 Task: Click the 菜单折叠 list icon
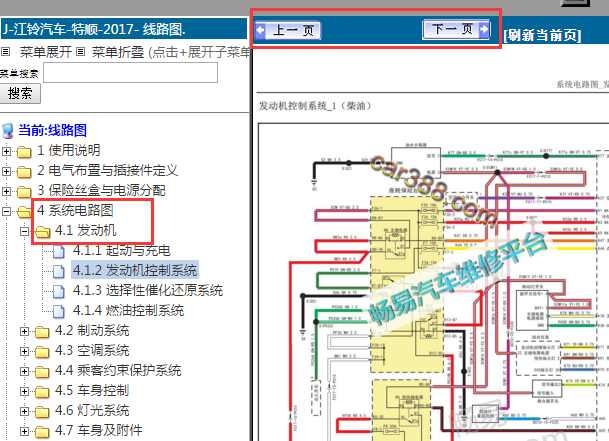80,52
